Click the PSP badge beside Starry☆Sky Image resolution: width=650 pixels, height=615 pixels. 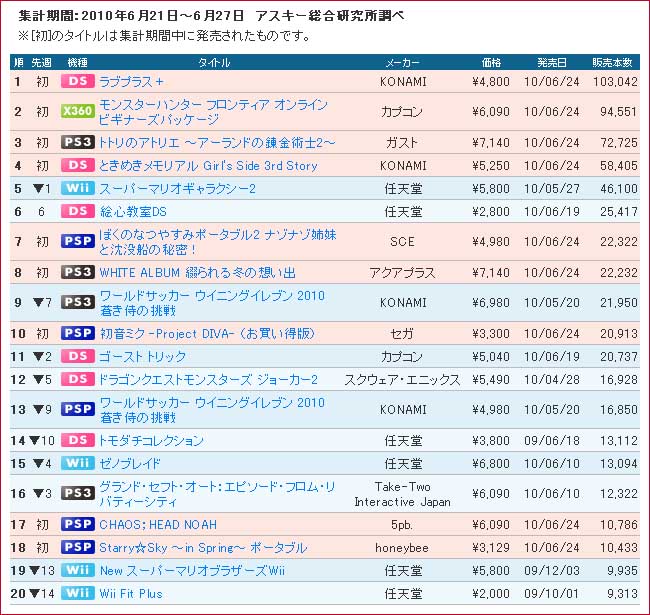[x=78, y=547]
